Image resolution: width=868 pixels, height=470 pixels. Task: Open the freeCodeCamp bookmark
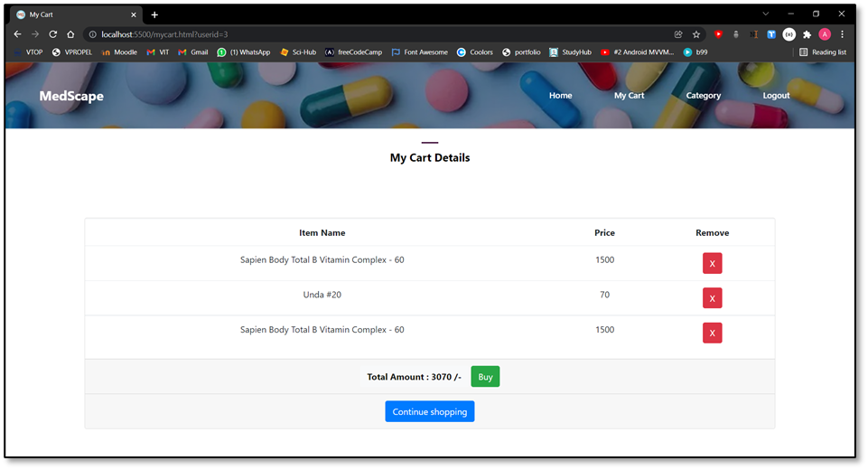[354, 52]
